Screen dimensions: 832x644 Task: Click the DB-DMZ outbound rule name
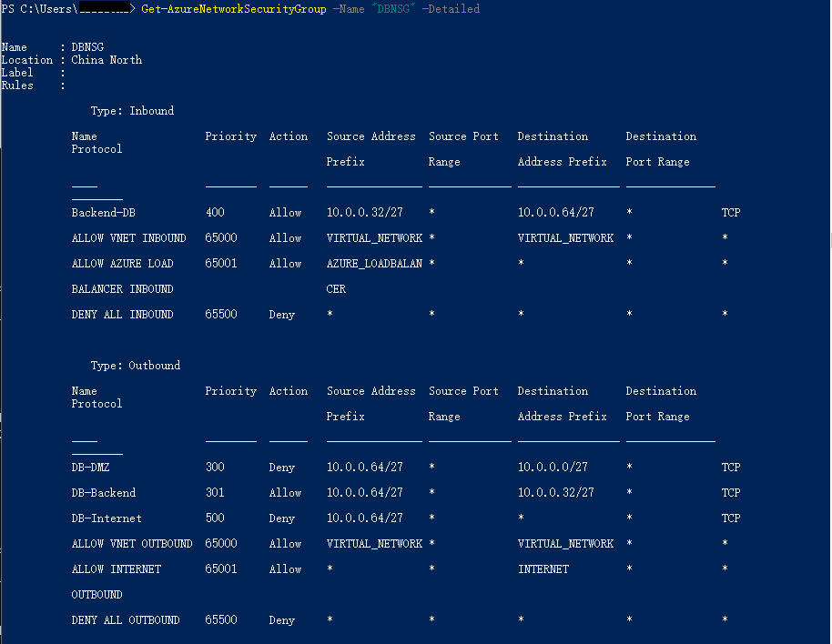click(94, 468)
